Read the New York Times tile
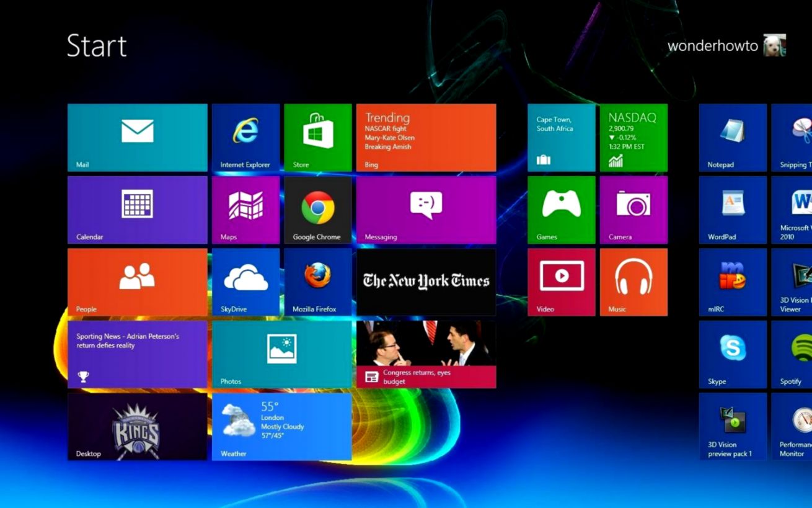This screenshot has width=812, height=508. point(426,281)
